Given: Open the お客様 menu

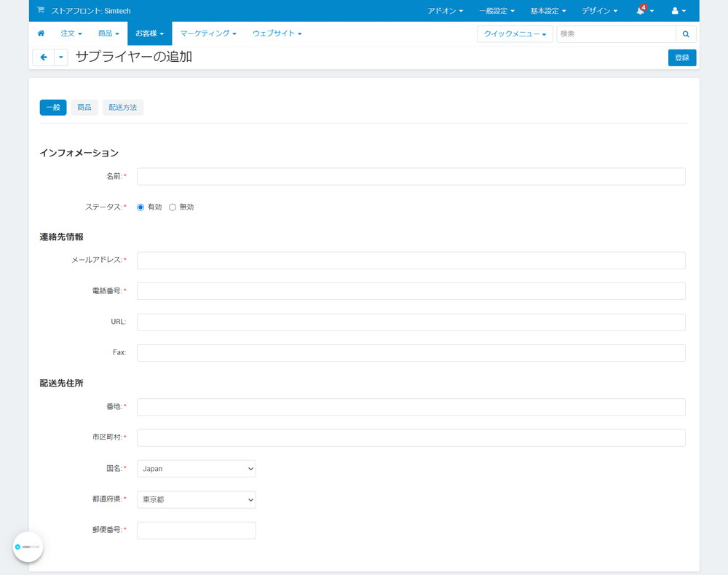Looking at the screenshot, I should coord(149,33).
